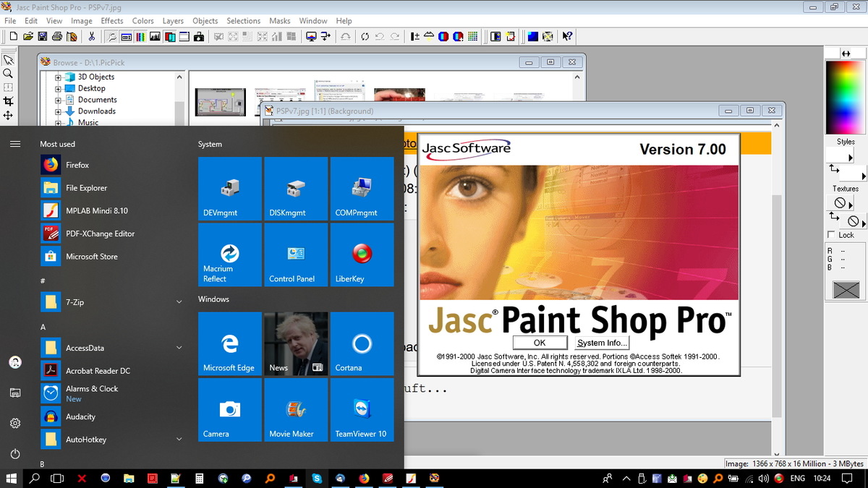The width and height of the screenshot is (868, 488).
Task: Toggle the color palette rollup arrow
Action: pos(846,53)
